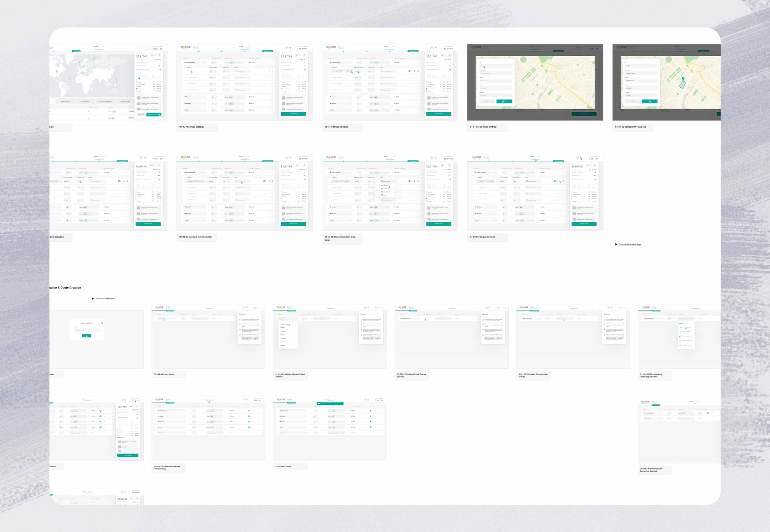Toggle the address row switch in Address Selection frame
This screenshot has width=770, height=532.
click(x=410, y=71)
